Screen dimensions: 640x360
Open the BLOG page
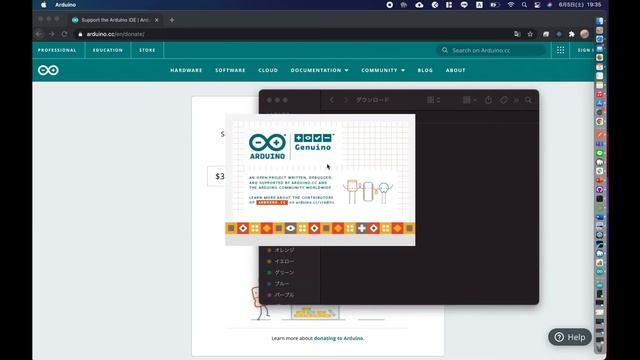click(425, 70)
